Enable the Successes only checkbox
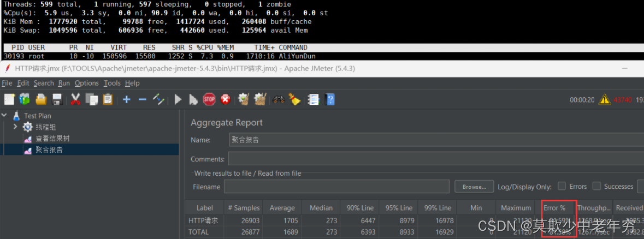 pyautogui.click(x=596, y=186)
